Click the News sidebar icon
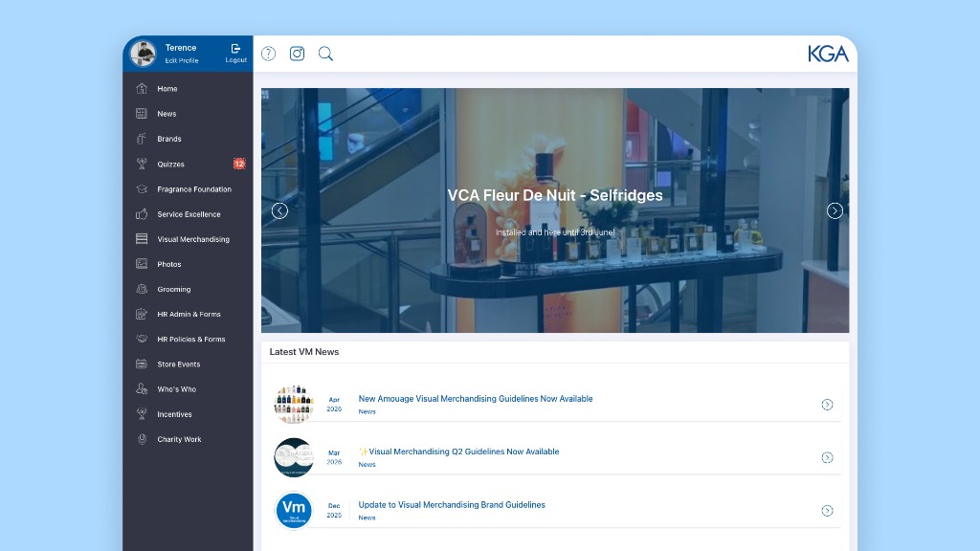 [x=142, y=114]
